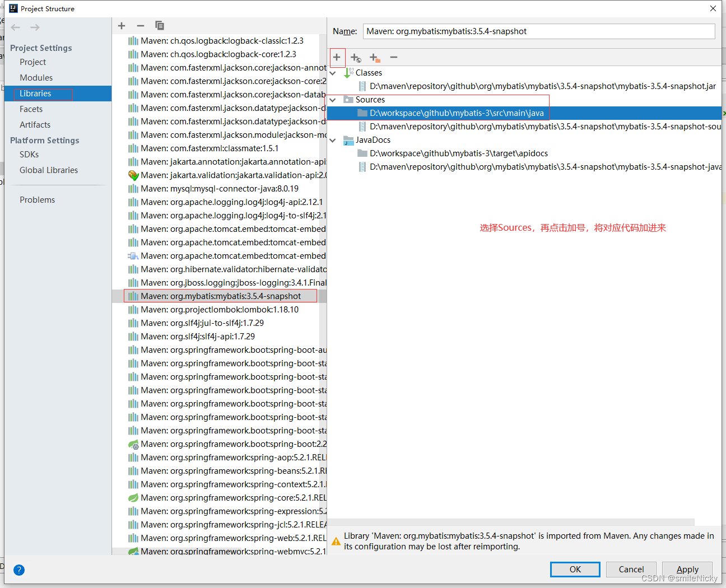Click library icon of lombok:1.18.10
The height and width of the screenshot is (588, 726).
click(x=133, y=310)
